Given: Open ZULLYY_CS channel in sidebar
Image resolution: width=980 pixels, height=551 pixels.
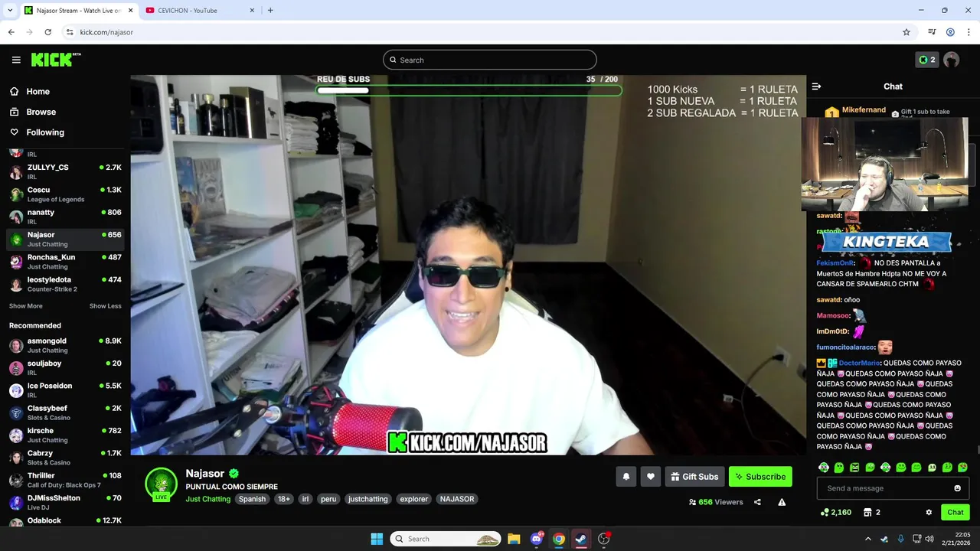Looking at the screenshot, I should coord(65,171).
